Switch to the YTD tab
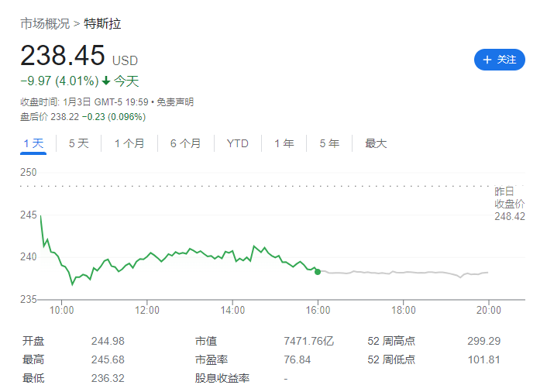 coord(237,143)
